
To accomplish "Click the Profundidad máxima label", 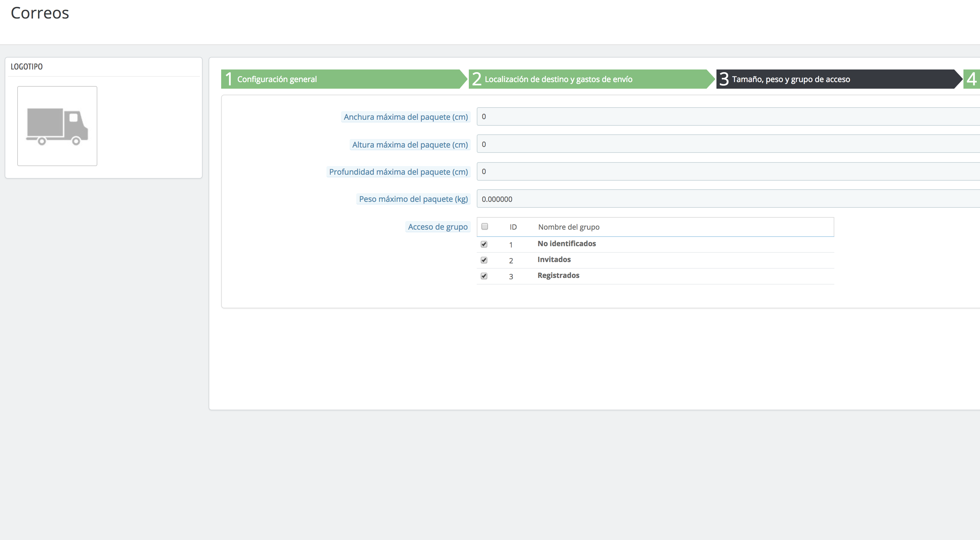I will pyautogui.click(x=398, y=172).
